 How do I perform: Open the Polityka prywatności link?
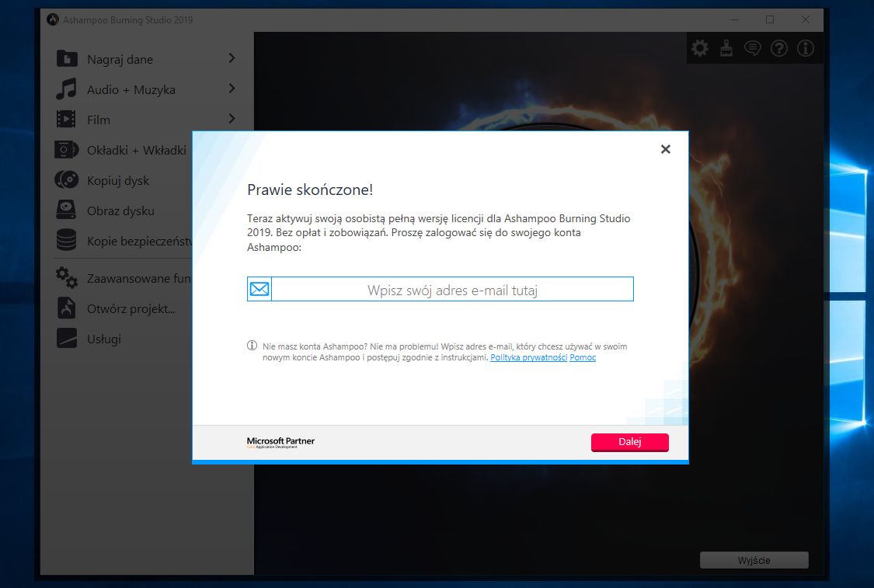click(x=528, y=357)
